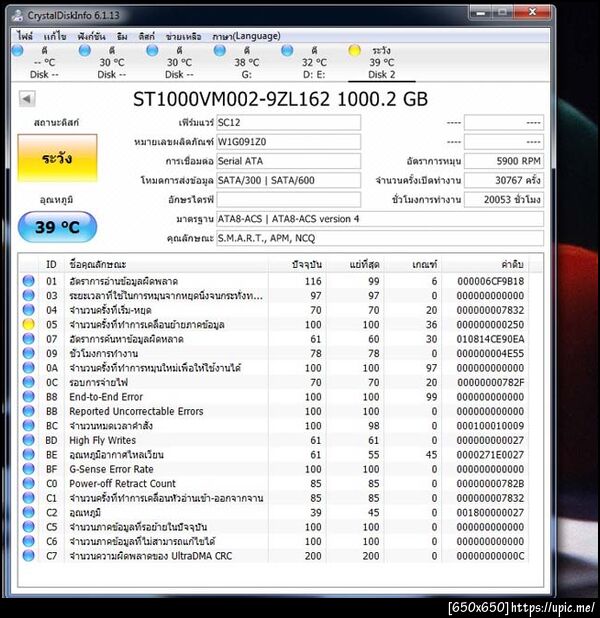Click the status icon for Power-off Retract Count
This screenshot has width=600, height=618.
(28, 483)
